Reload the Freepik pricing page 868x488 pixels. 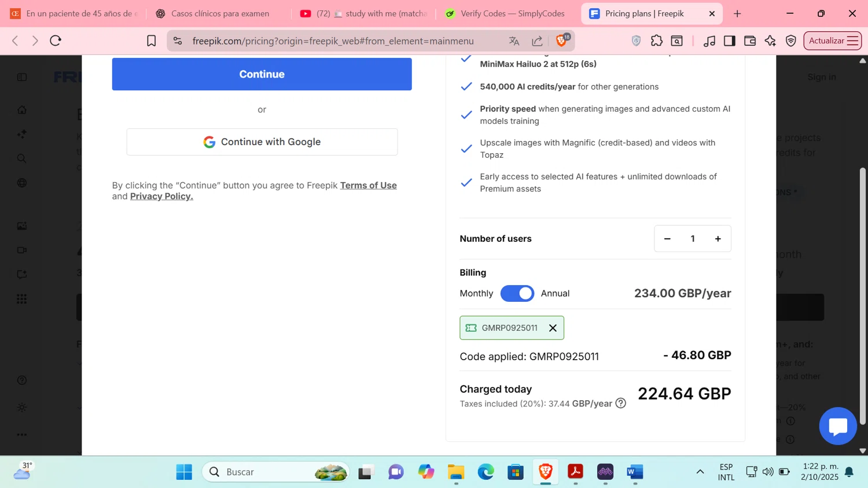pos(56,40)
